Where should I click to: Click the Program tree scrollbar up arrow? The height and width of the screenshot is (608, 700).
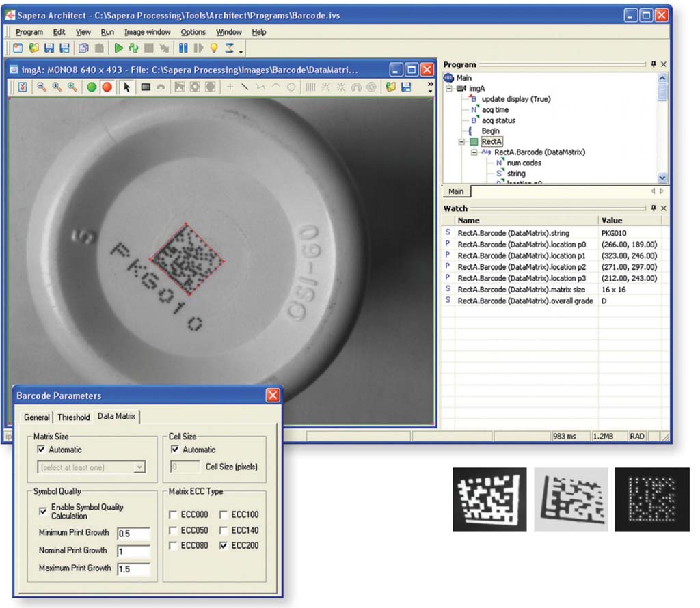pyautogui.click(x=662, y=78)
